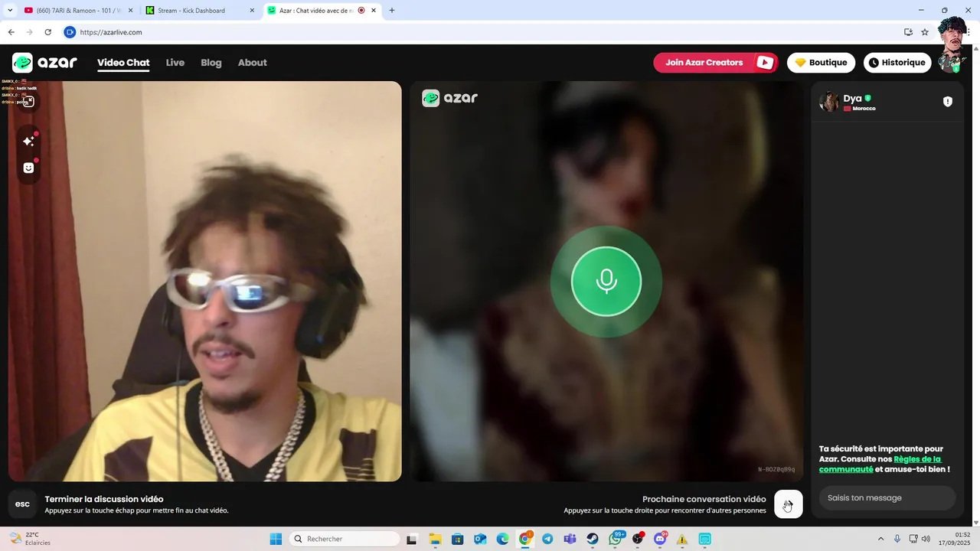
Task: Open the face filter smiley icon
Action: (28, 168)
